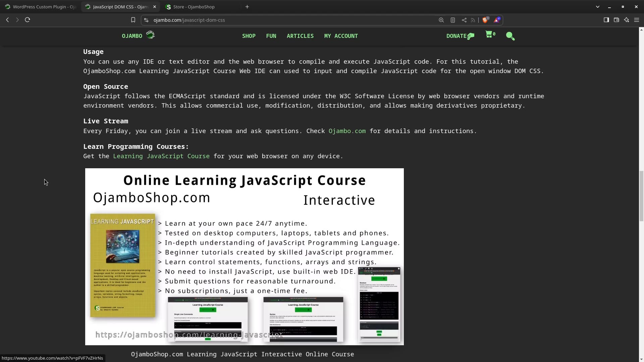Click the Learn Programming Courses heading
644x362 pixels.
click(x=136, y=146)
